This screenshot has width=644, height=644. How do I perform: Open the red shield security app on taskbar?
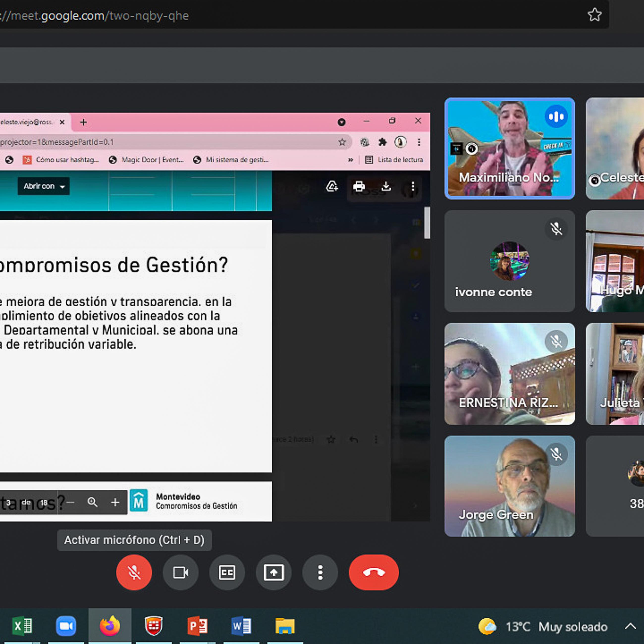coord(154,626)
